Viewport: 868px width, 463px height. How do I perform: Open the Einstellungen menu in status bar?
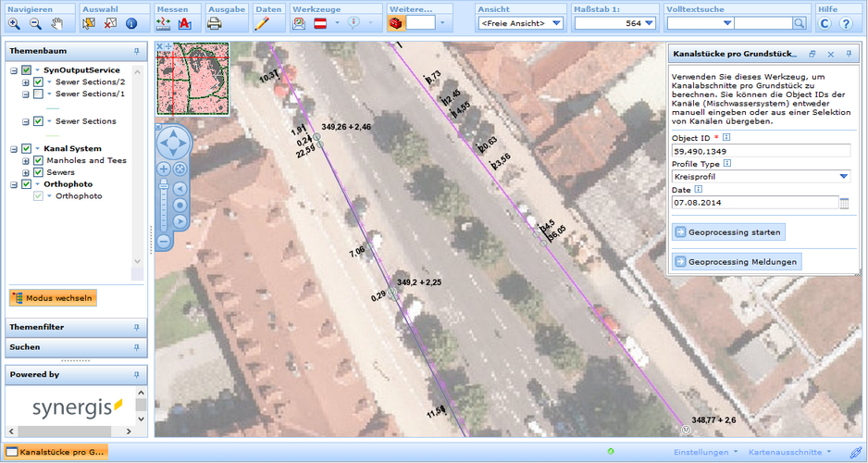tap(705, 452)
